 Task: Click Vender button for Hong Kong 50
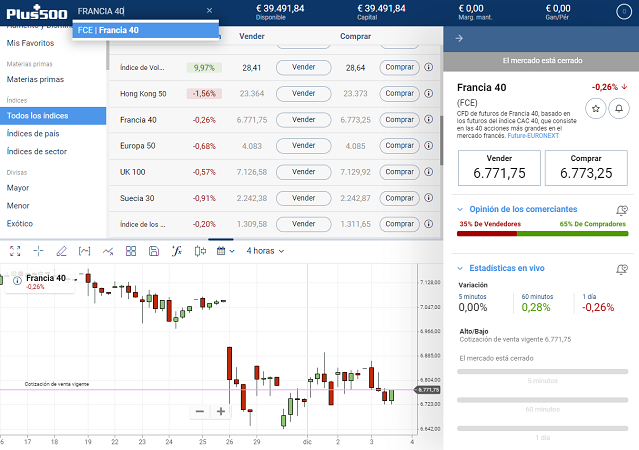pos(304,93)
